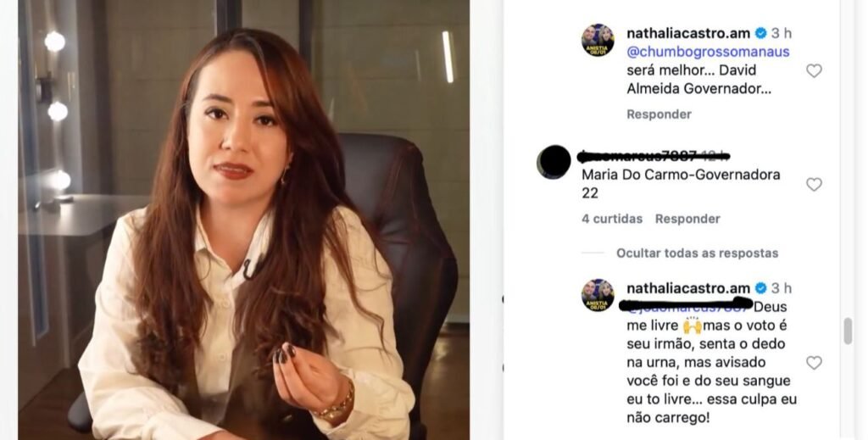Click verified badge on the top nathaliacastro.am comment

click(x=761, y=33)
